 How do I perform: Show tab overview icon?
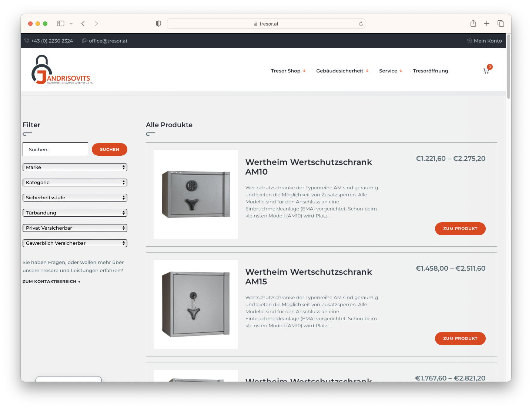(x=501, y=23)
